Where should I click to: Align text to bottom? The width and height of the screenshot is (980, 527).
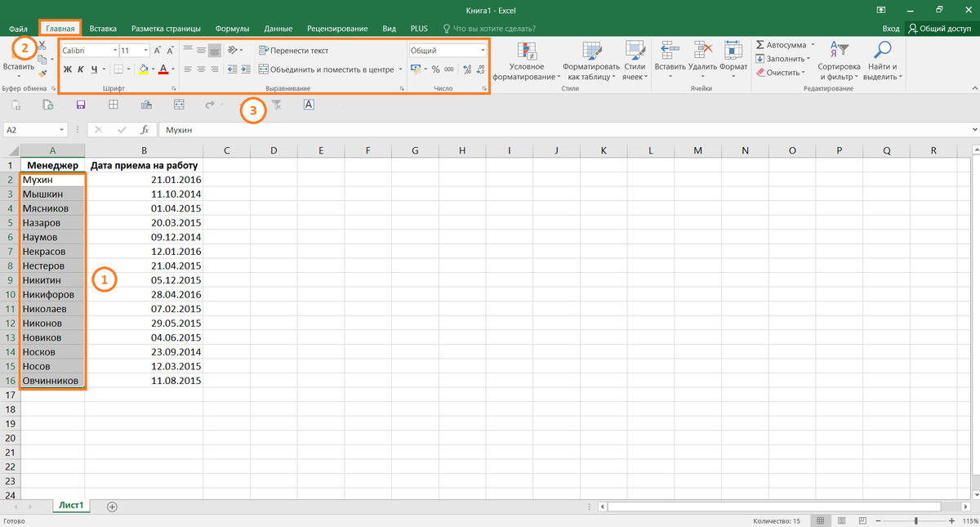(x=214, y=51)
